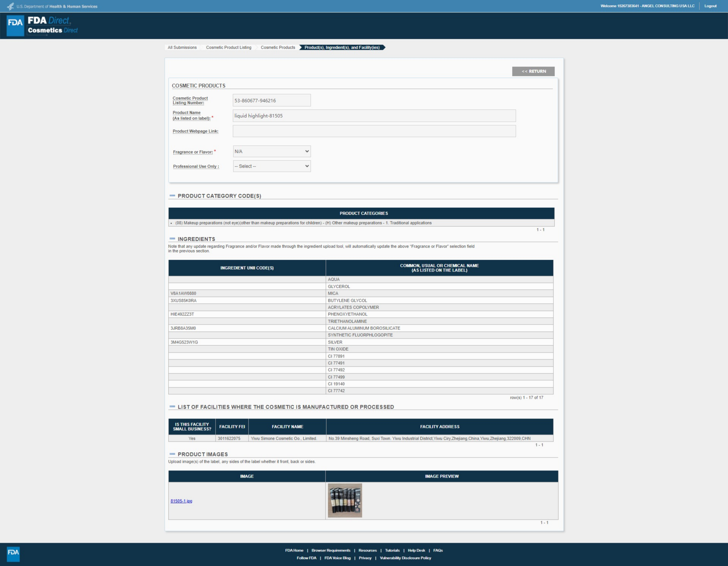
Task: Collapse the Product Images section
Action: (172, 454)
